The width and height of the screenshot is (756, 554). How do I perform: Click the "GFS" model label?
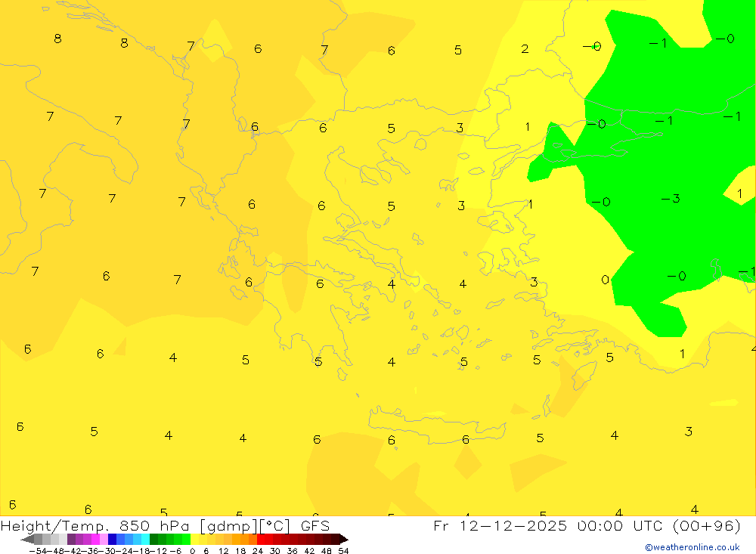(315, 525)
